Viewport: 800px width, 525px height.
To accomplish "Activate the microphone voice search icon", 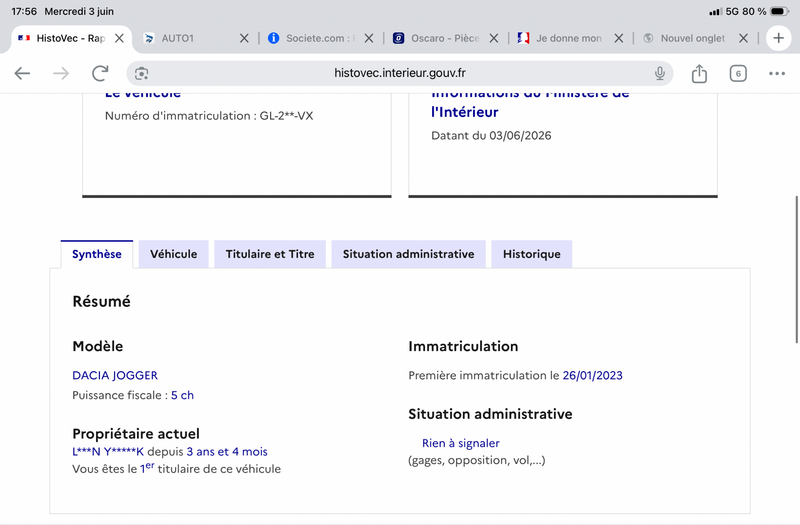I will (660, 73).
